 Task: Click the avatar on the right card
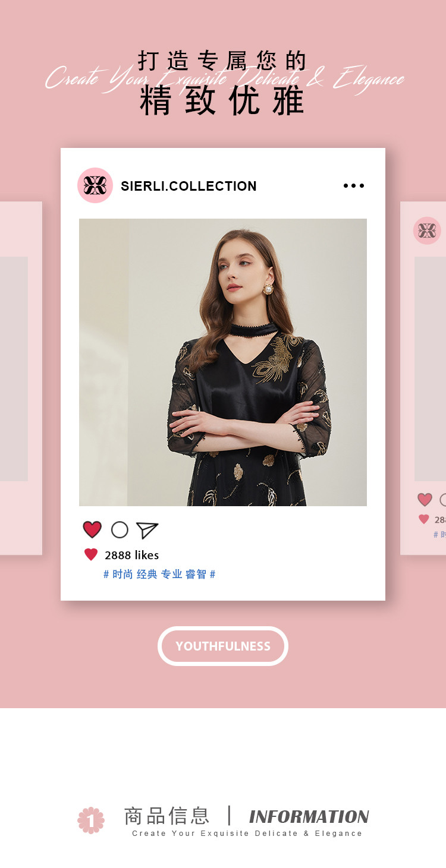tap(427, 231)
